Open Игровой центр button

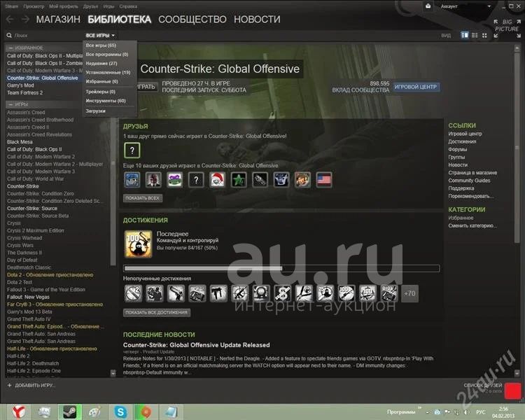coord(416,87)
